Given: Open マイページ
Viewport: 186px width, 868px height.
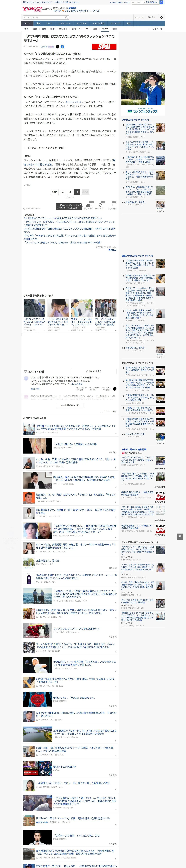Looking at the screenshot, I should [x=139, y=17].
